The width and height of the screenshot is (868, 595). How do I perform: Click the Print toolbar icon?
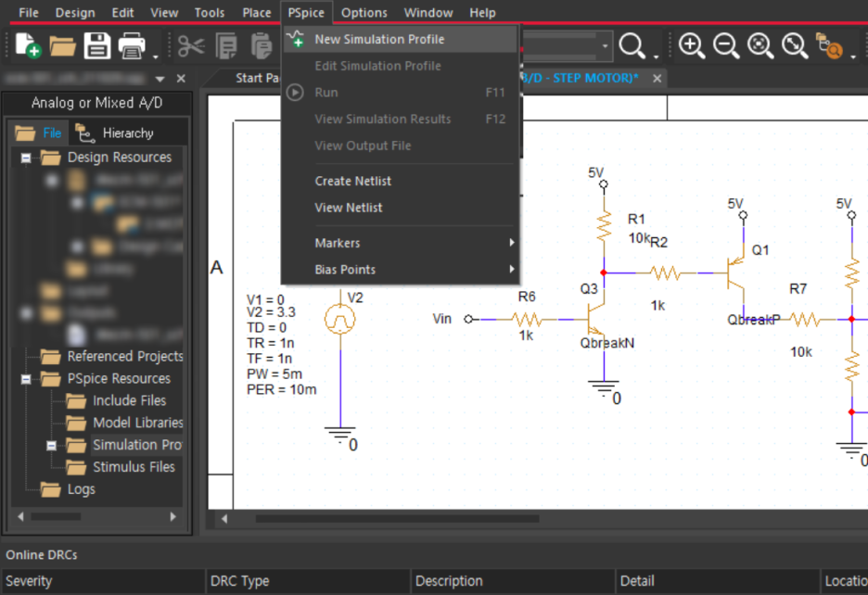pos(131,46)
